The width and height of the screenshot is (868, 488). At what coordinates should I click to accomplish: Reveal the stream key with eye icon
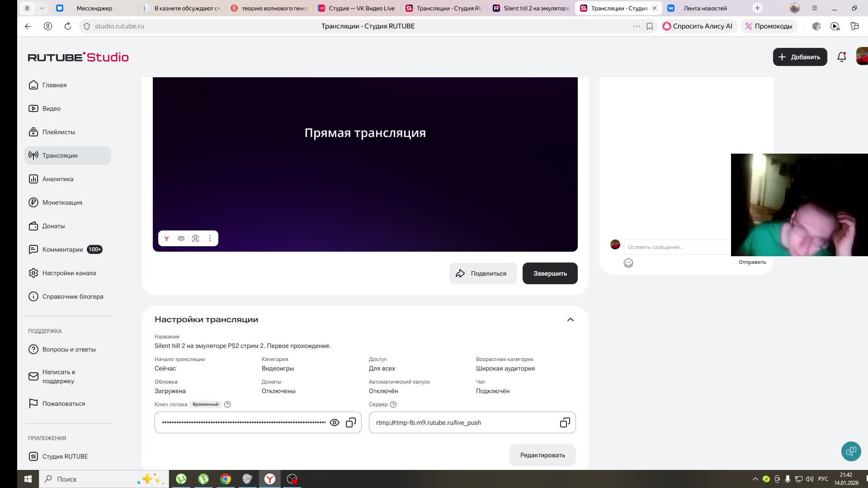tap(335, 422)
